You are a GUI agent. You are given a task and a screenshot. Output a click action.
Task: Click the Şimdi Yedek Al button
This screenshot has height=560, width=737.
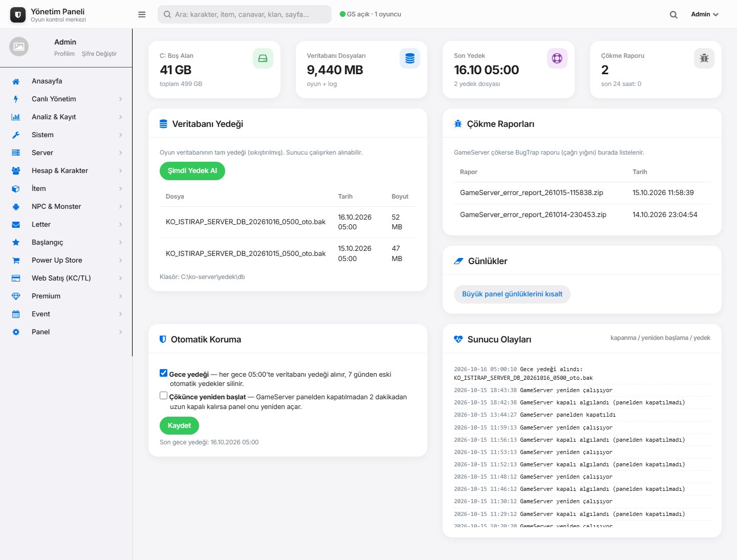tap(192, 171)
